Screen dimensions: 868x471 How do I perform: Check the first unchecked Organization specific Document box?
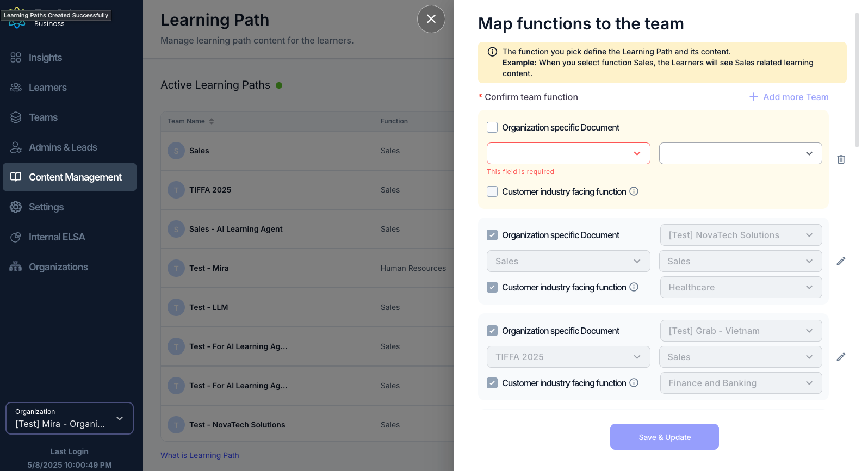(492, 127)
